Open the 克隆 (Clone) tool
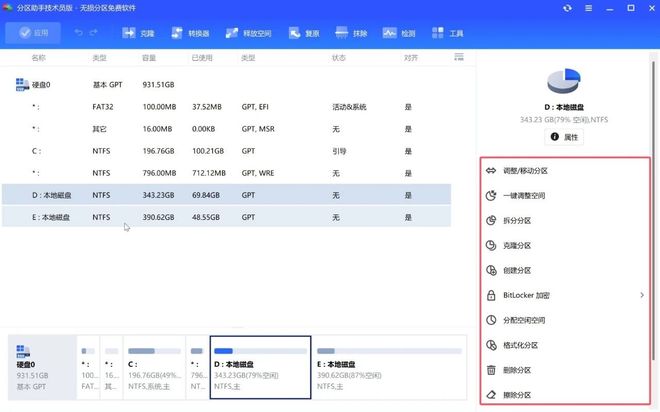This screenshot has height=412, width=660. pos(138,33)
